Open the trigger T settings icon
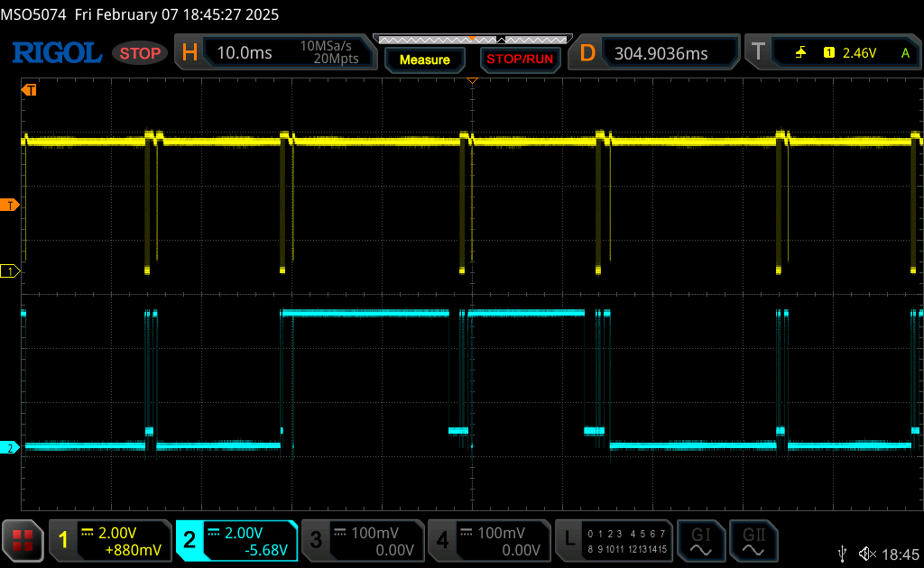The height and width of the screenshot is (568, 924). pos(758,52)
